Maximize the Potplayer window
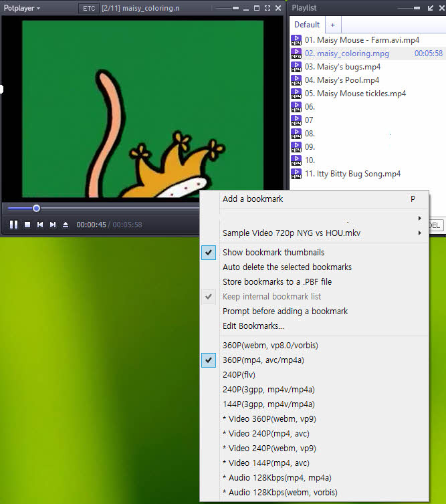Image resolution: width=446 pixels, height=504 pixels. point(257,8)
